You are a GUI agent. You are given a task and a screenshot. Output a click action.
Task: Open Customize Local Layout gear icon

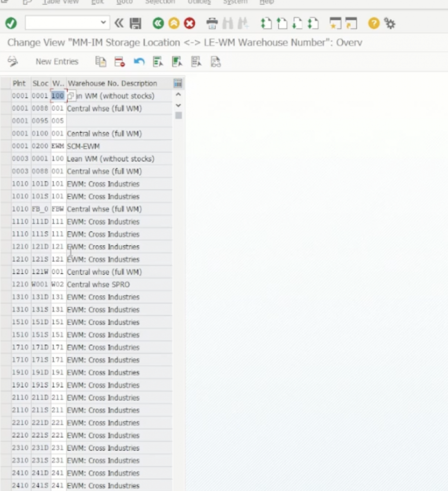390,23
